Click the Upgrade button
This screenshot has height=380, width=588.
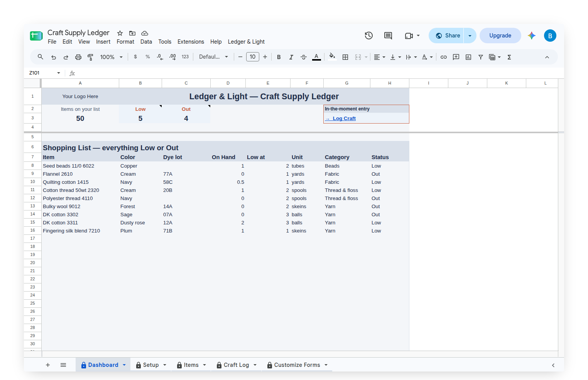point(500,36)
